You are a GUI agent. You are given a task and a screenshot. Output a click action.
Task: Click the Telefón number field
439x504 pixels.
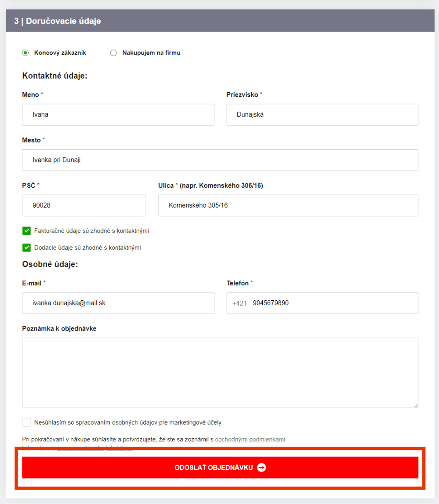pos(332,303)
